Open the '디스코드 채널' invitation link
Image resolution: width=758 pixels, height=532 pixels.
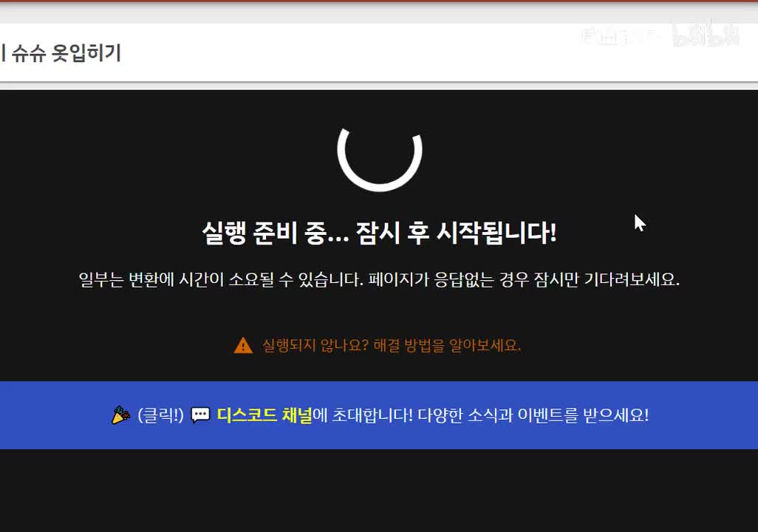coord(264,415)
